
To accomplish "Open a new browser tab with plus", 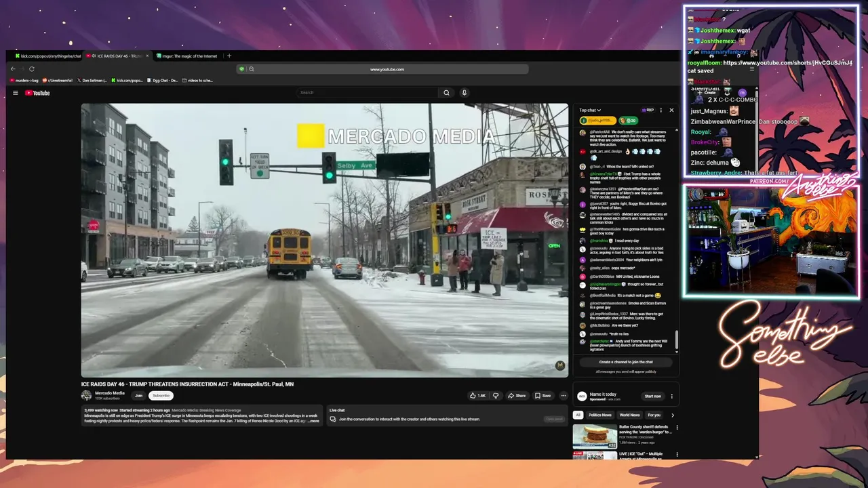I will [229, 56].
